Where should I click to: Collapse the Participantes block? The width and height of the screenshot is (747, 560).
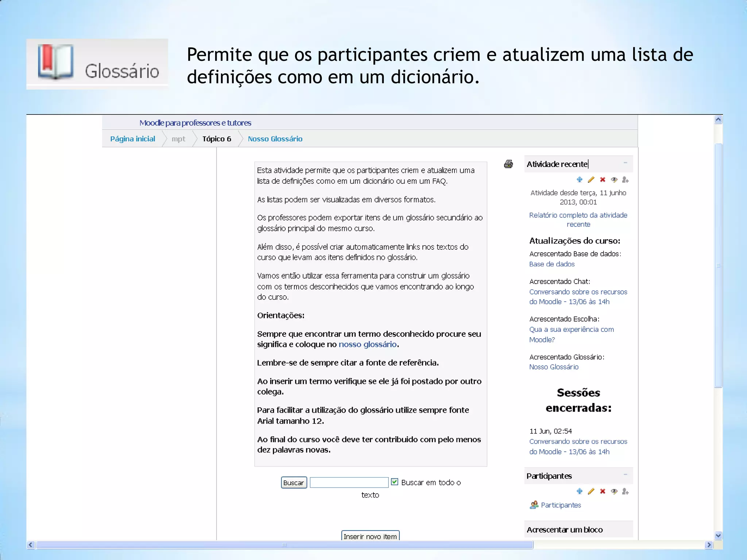click(x=626, y=474)
